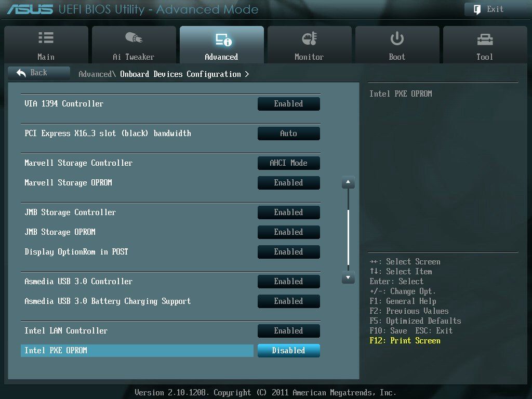Change Marvell Storage Controller AHCI Mode
The height and width of the screenshot is (399, 532).
(x=289, y=163)
